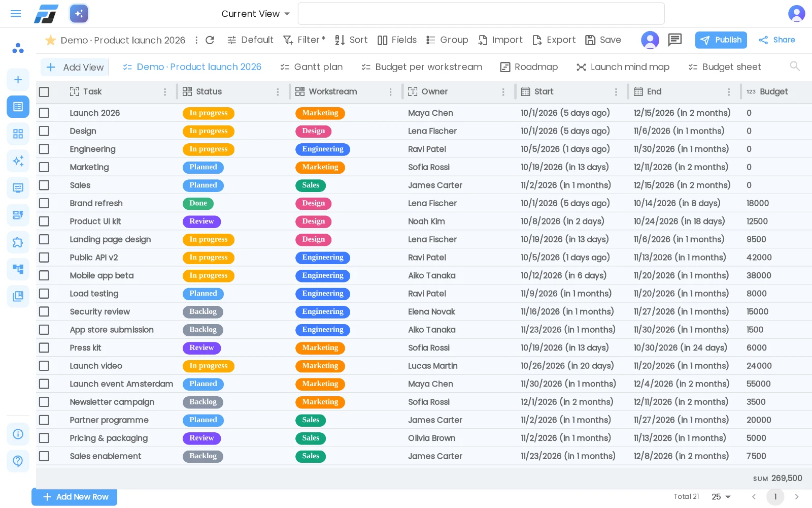Switch to Budget per workstream tab
The width and height of the screenshot is (812, 508).
(x=421, y=67)
